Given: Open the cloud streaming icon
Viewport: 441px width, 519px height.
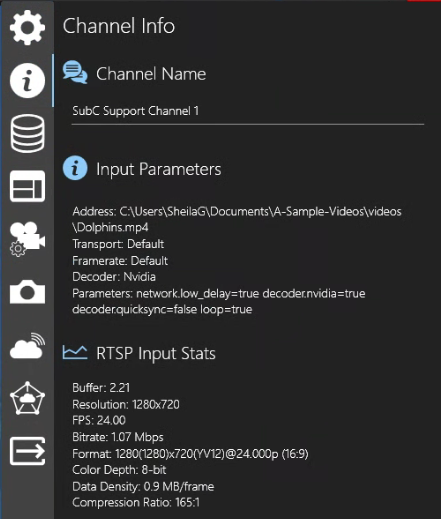Looking at the screenshot, I should (27, 346).
